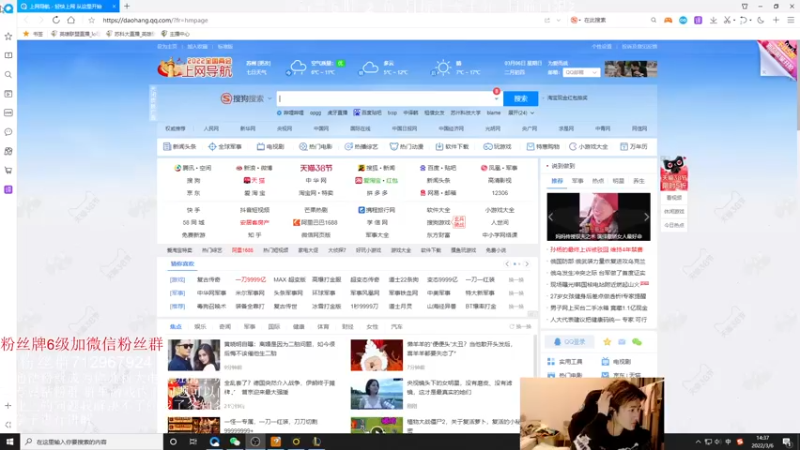Open the scissors screenshot tool

point(727,20)
